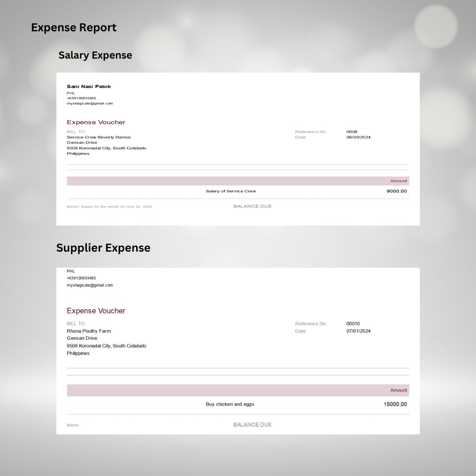The height and width of the screenshot is (476, 476).
Task: Click reference number 00010
Action: (353, 324)
